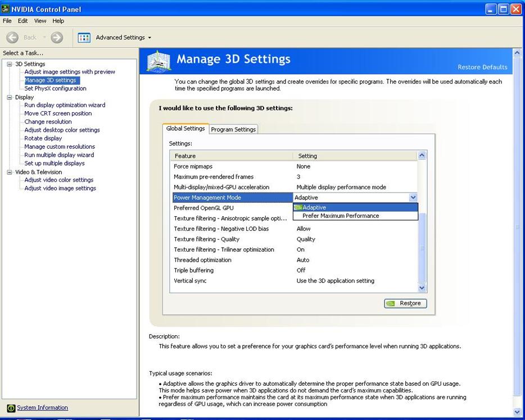Open the View menu
This screenshot has width=525, height=420.
40,21
